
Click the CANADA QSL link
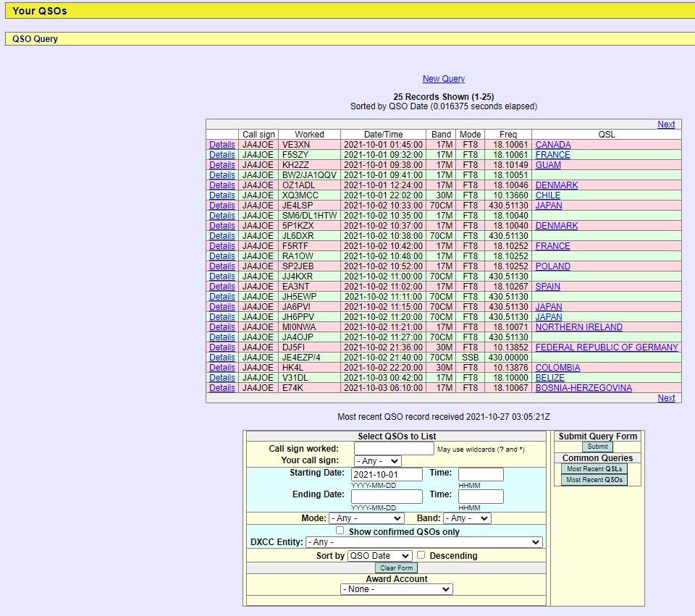click(x=553, y=145)
